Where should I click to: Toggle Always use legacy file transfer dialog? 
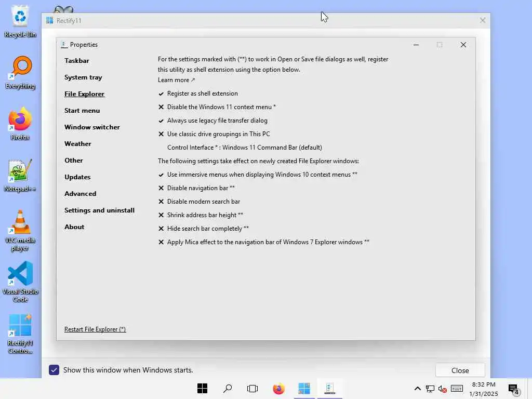[212, 121]
